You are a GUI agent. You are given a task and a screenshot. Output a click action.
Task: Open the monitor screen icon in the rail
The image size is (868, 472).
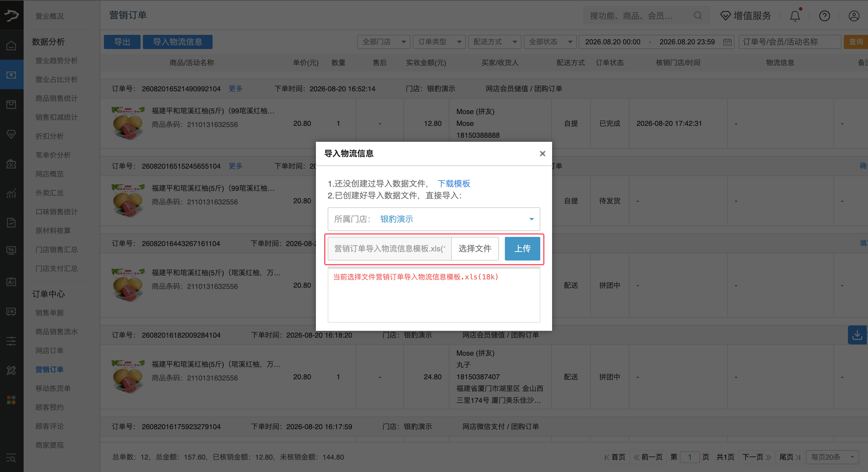click(11, 250)
